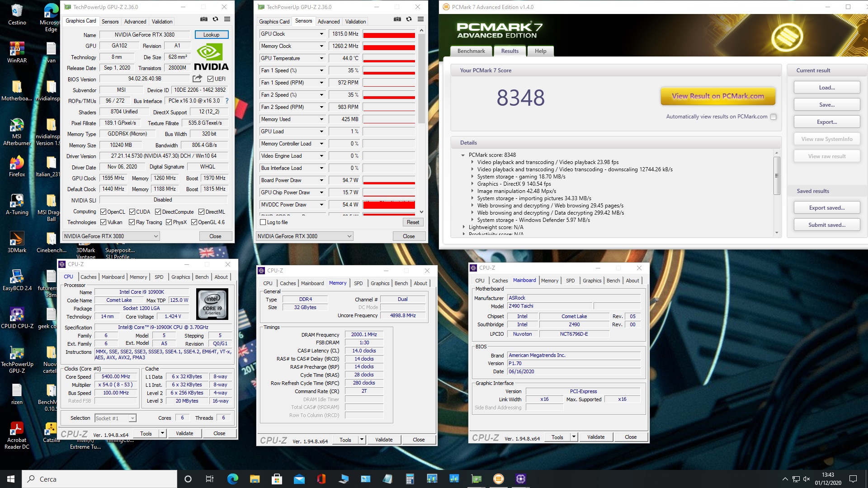Open Help tab in PCMark 7
Image resolution: width=868 pixels, height=488 pixels.
(x=540, y=51)
